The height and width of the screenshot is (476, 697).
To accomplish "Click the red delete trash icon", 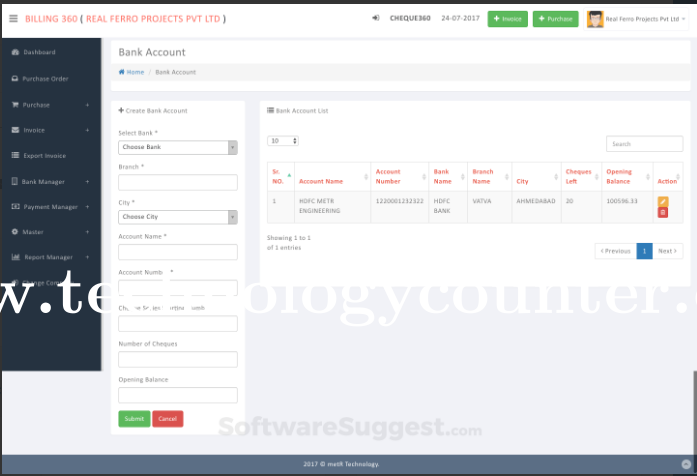I will (x=663, y=212).
